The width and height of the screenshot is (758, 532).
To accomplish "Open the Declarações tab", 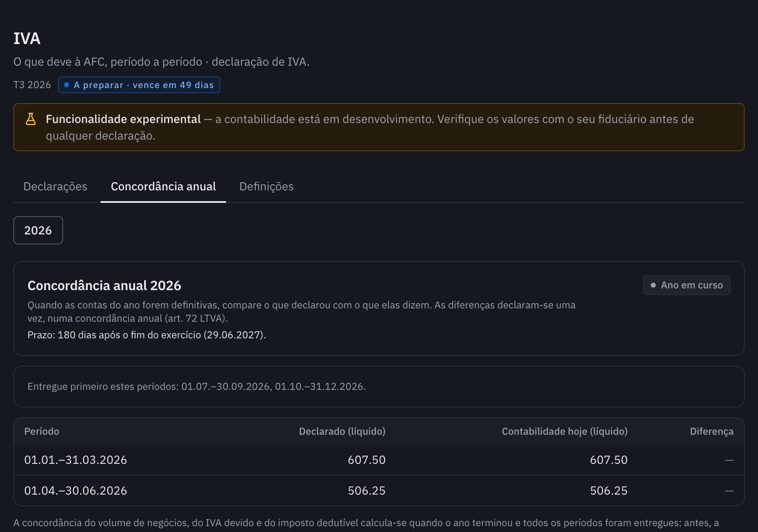I will [x=55, y=186].
